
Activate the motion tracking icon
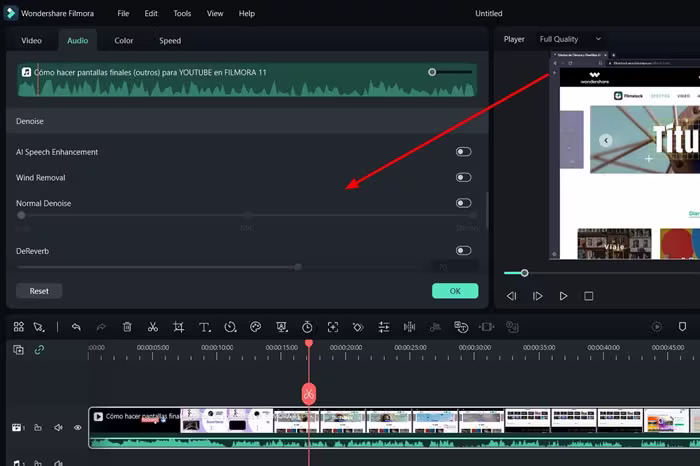pyautogui.click(x=333, y=327)
